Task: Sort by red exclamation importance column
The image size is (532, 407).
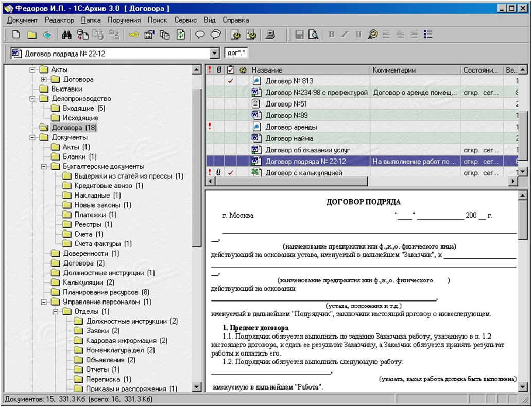Action: (210, 70)
